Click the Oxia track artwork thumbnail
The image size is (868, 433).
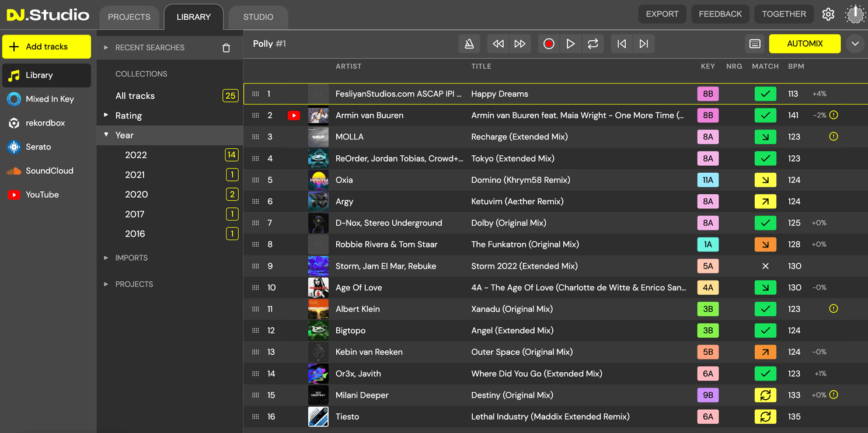(318, 180)
